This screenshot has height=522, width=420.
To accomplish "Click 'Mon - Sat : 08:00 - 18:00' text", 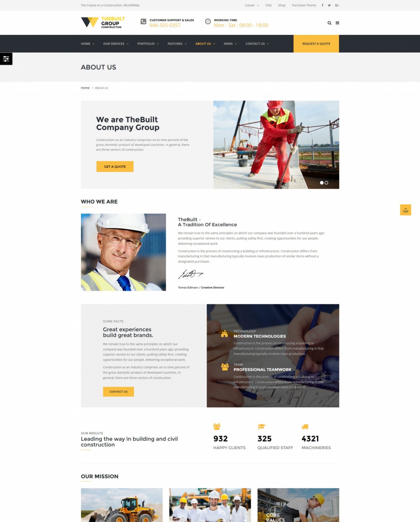I will (x=241, y=25).
